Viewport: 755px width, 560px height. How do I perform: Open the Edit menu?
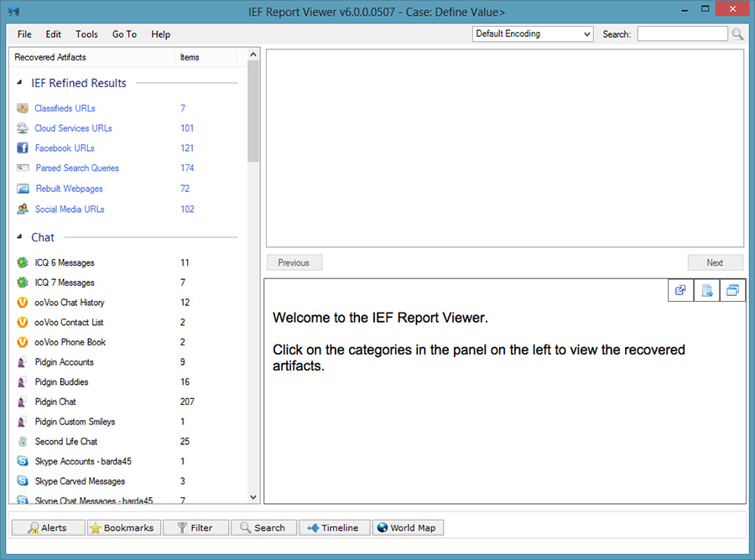click(x=54, y=34)
